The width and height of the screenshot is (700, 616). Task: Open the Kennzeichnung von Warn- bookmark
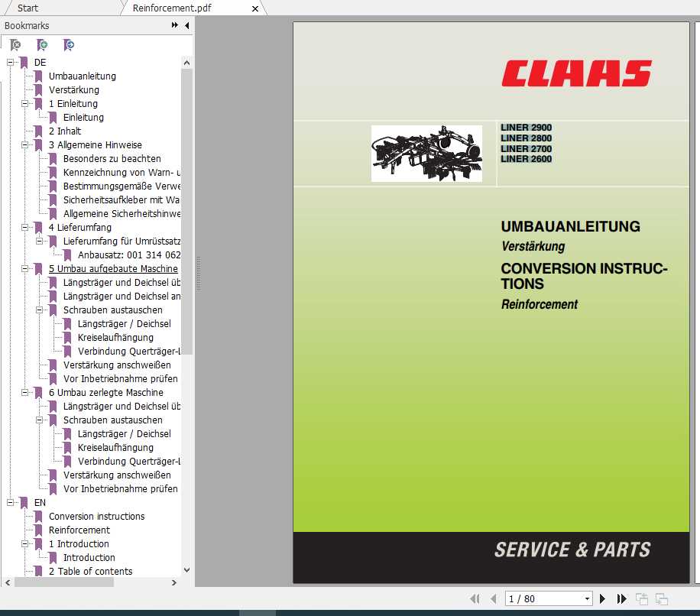coord(122,173)
